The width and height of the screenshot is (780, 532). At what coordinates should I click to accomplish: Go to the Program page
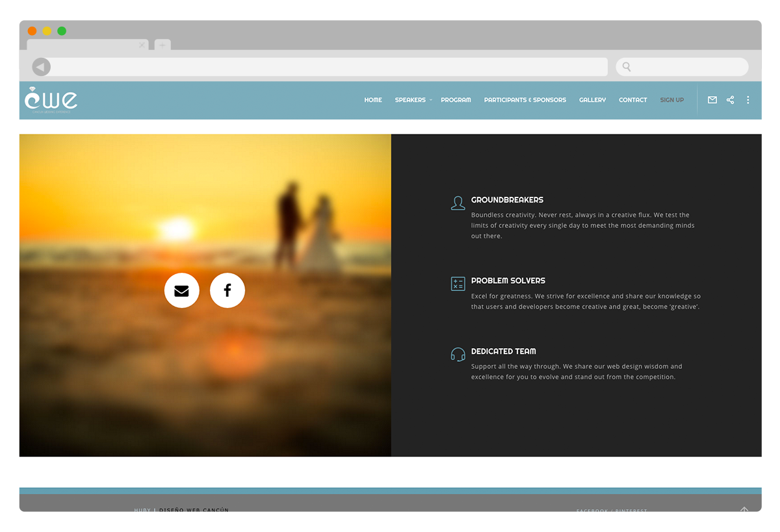[x=456, y=100]
